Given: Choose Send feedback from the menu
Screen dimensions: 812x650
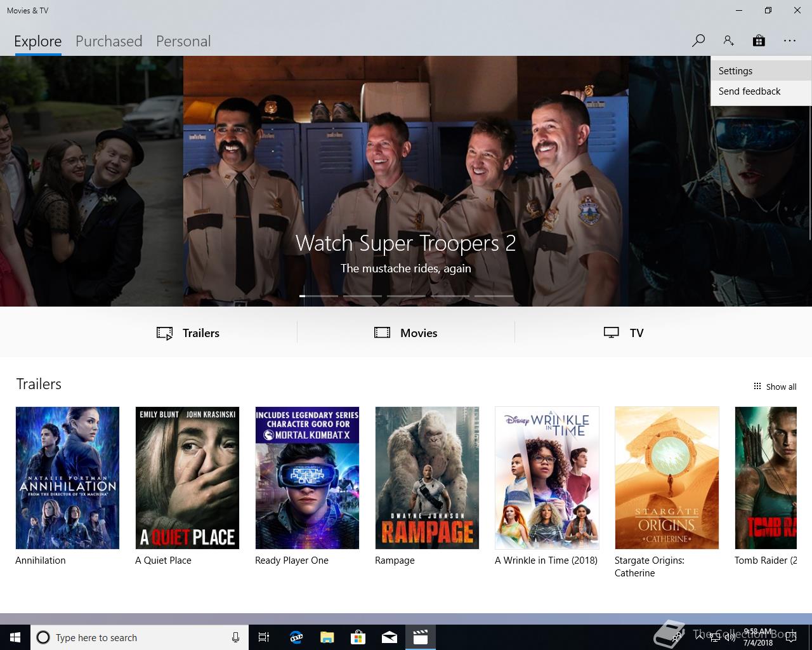Looking at the screenshot, I should point(761,91).
